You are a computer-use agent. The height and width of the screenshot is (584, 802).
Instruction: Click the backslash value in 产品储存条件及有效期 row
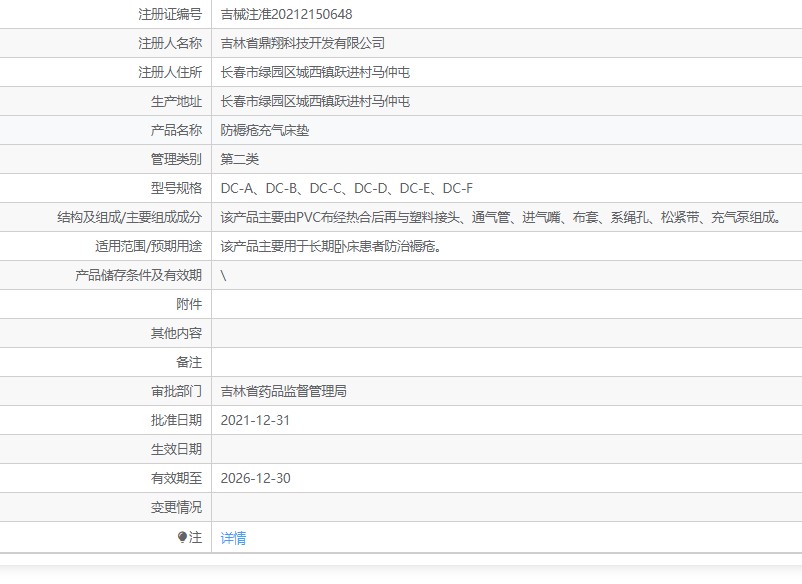tap(224, 276)
